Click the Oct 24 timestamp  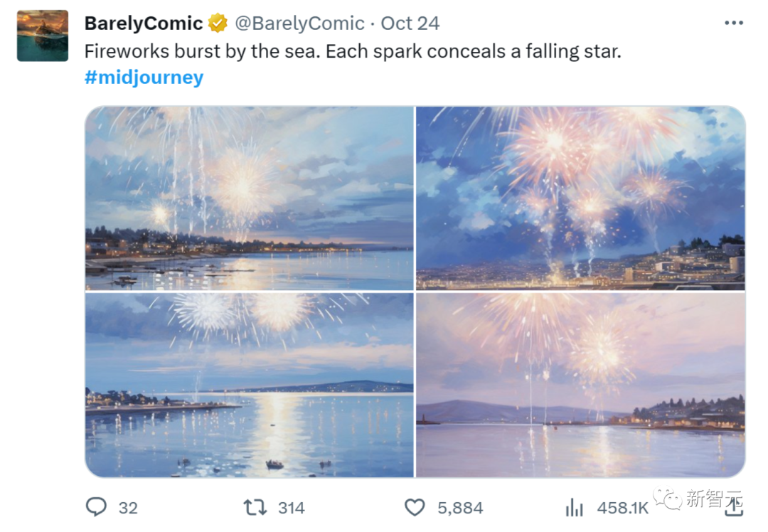pyautogui.click(x=410, y=23)
